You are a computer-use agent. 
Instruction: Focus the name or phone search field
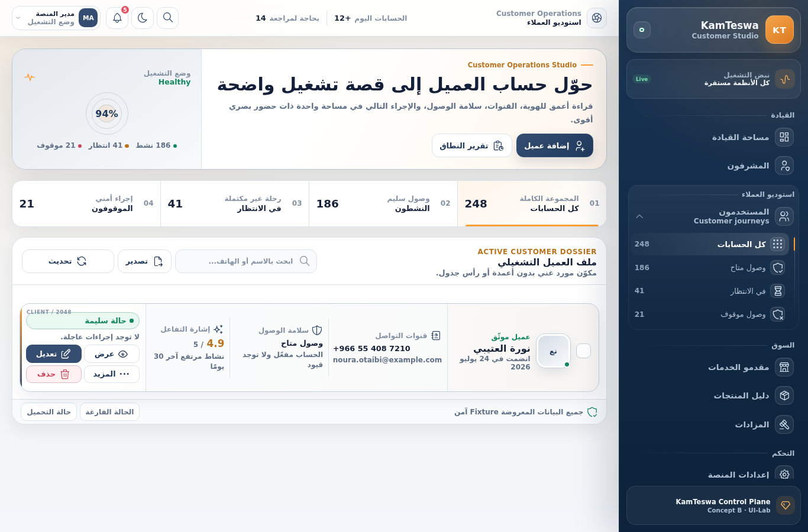pos(246,261)
